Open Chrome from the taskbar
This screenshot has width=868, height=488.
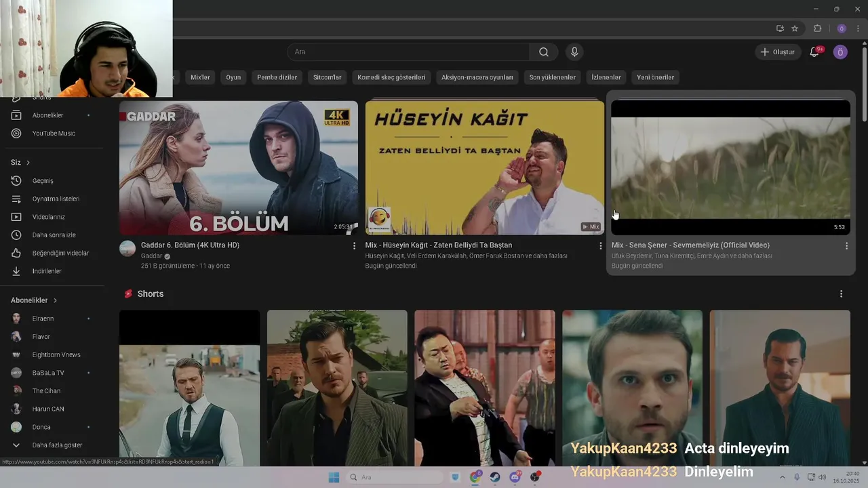(475, 477)
